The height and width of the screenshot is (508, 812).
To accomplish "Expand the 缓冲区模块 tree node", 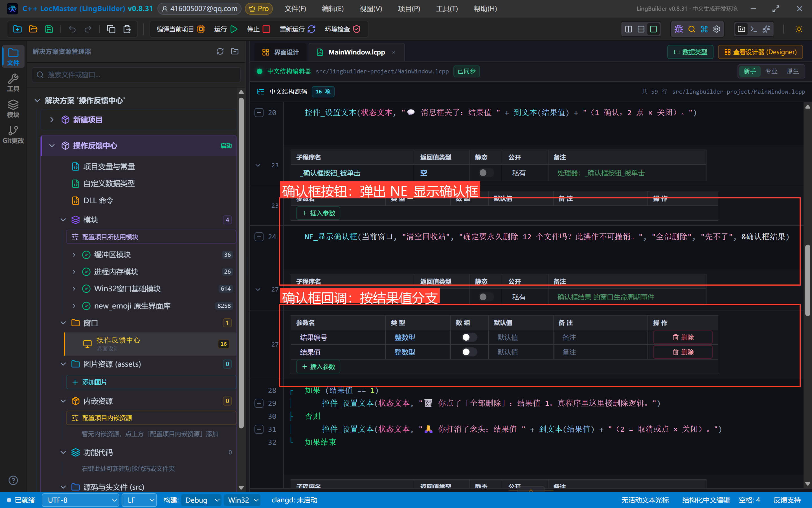I will tap(74, 255).
